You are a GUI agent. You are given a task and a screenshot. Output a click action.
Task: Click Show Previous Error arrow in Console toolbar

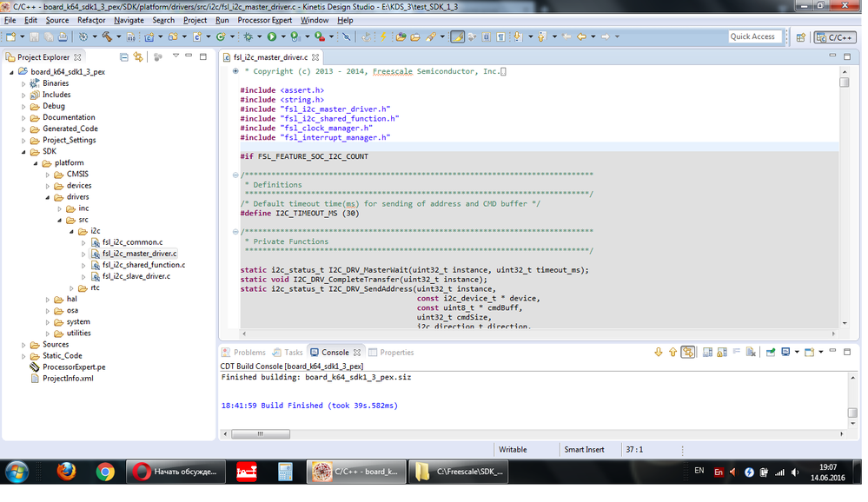click(673, 352)
